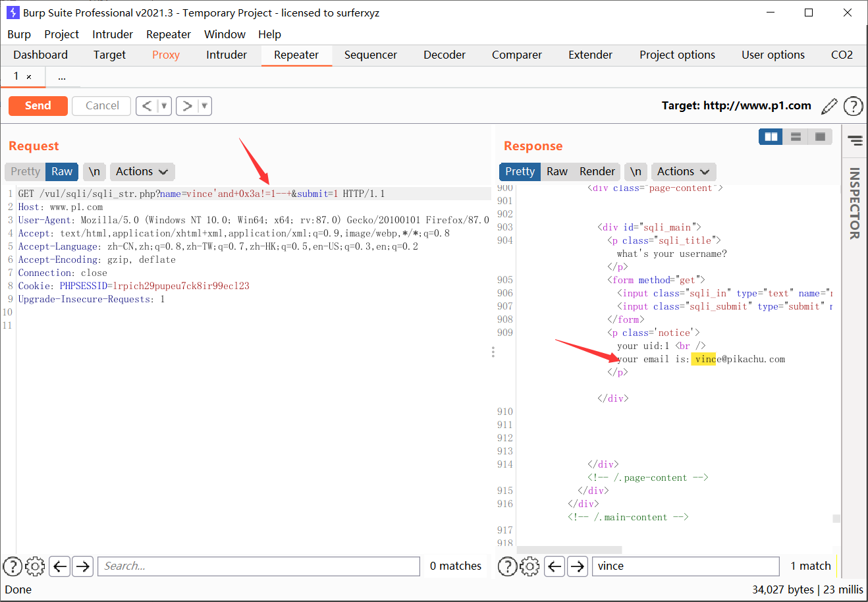Open the Target tab

coord(109,55)
